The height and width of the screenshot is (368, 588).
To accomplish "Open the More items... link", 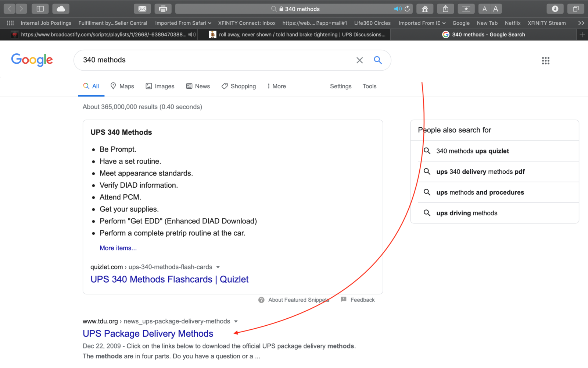I will tap(118, 248).
